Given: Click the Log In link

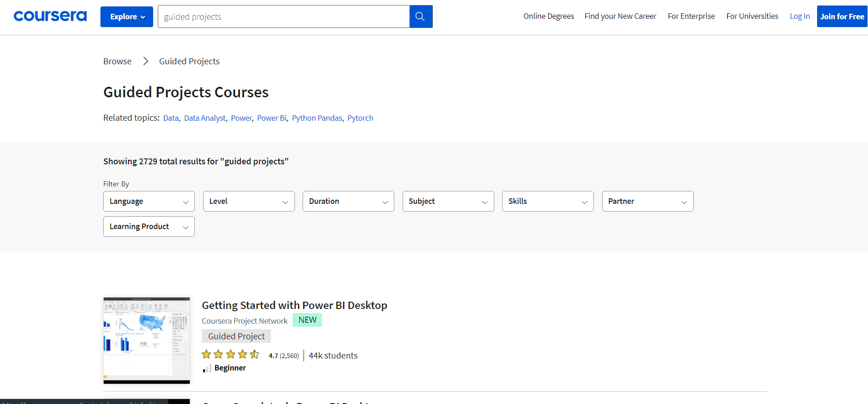Looking at the screenshot, I should [800, 16].
